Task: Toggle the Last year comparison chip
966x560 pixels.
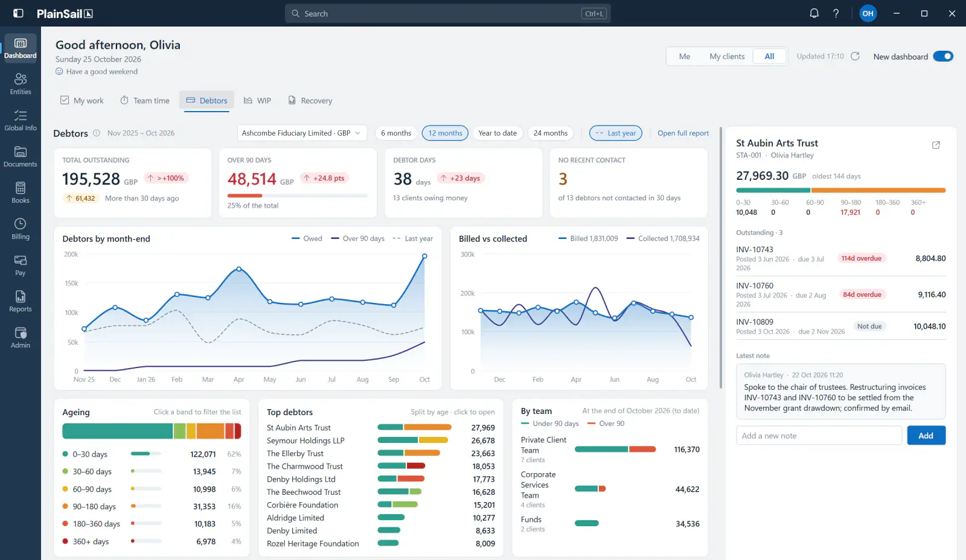Action: point(615,133)
